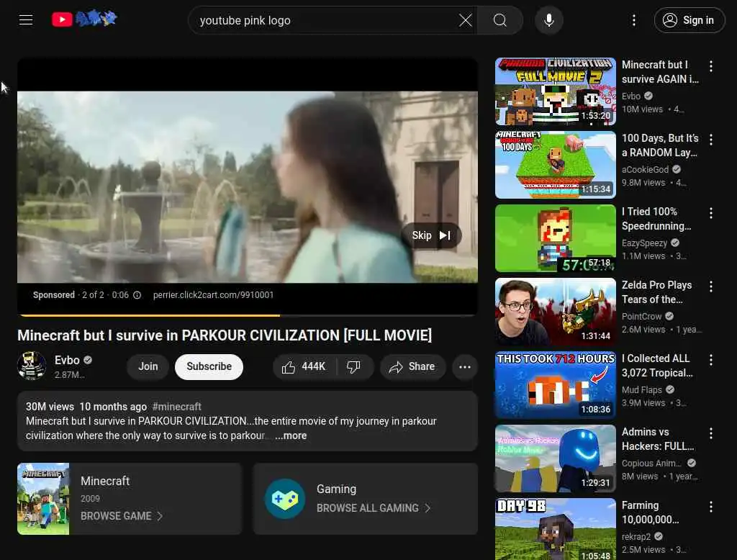Viewport: 737px width, 560px height.
Task: Open the Minecraft game cover thumbnail
Action: click(43, 499)
